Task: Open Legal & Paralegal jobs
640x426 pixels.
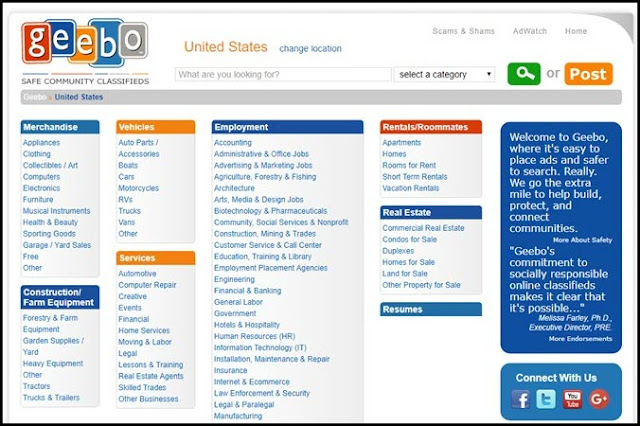Action: pyautogui.click(x=244, y=404)
